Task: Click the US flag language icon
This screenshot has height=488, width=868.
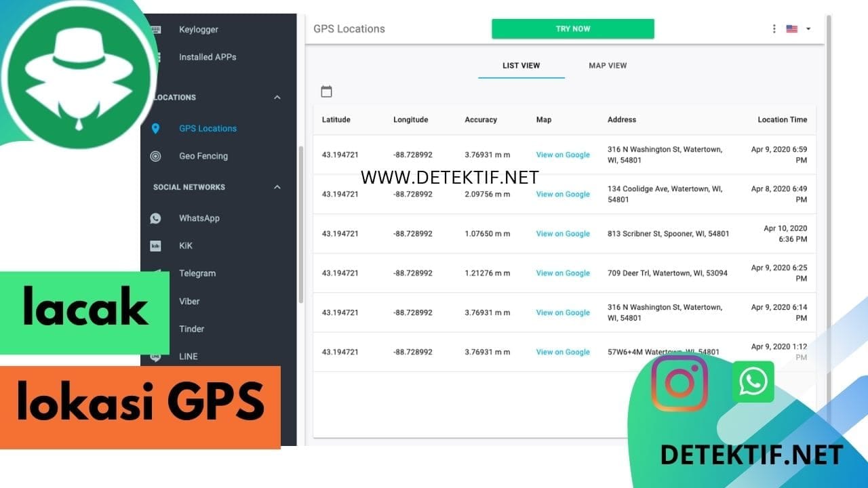Action: coord(791,29)
